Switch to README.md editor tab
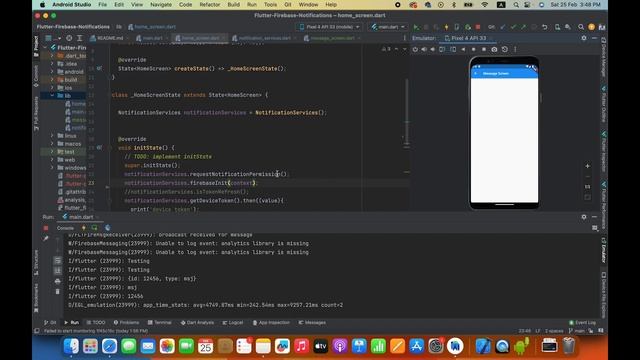Image resolution: width=640 pixels, height=360 pixels. click(x=107, y=38)
